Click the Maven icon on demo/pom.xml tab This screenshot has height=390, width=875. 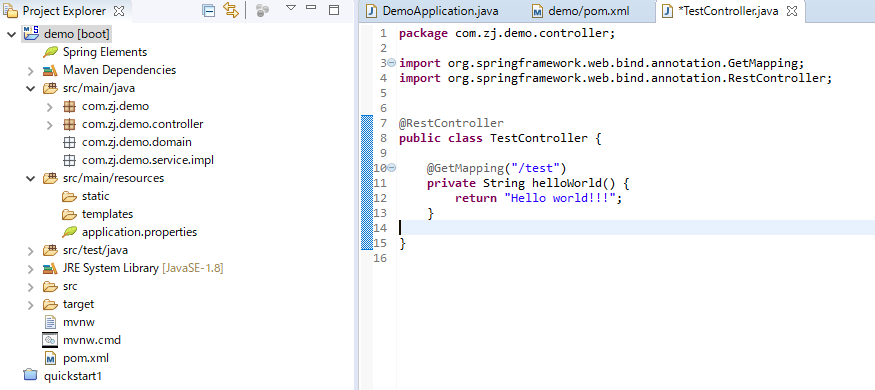click(537, 11)
